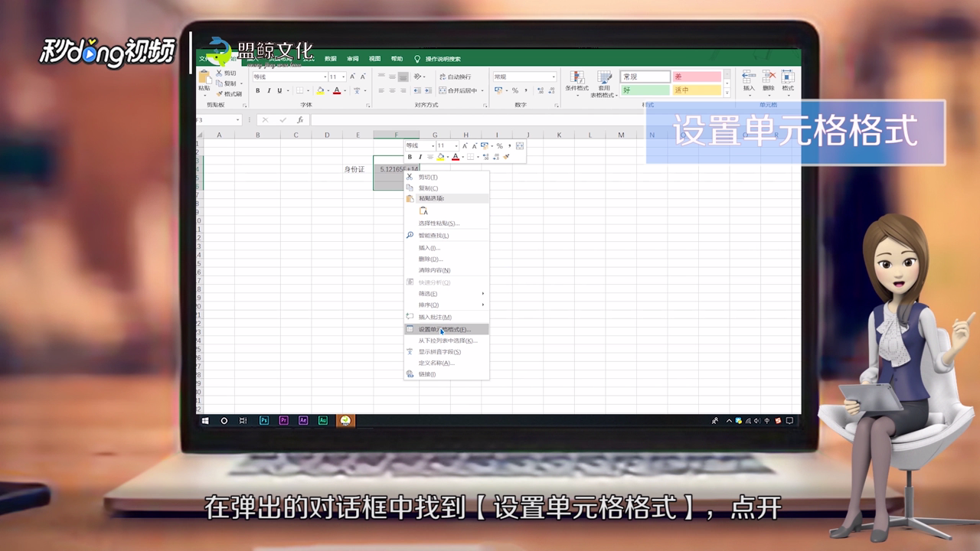This screenshot has width=980, height=551.
Task: Click Italic button in the ribbon
Action: tap(269, 90)
